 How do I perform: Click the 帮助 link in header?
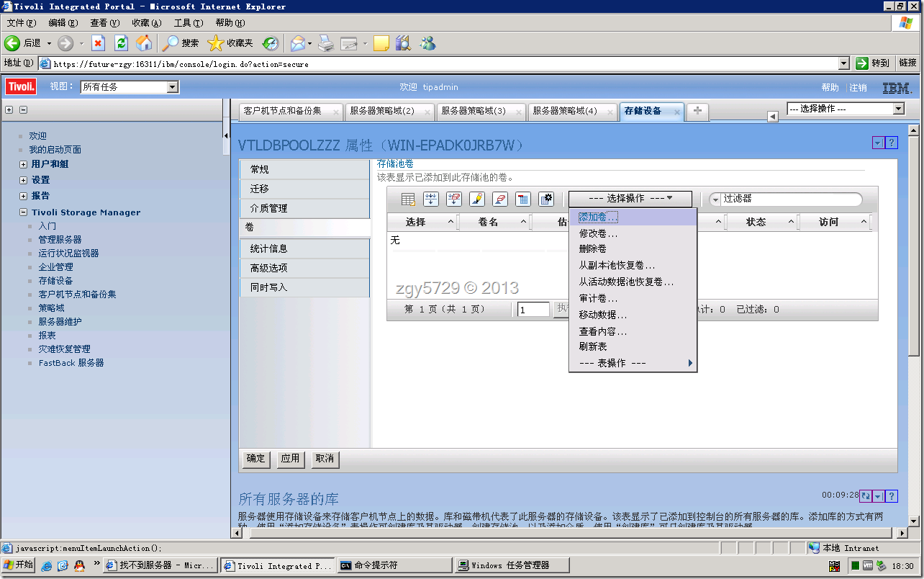coord(830,87)
